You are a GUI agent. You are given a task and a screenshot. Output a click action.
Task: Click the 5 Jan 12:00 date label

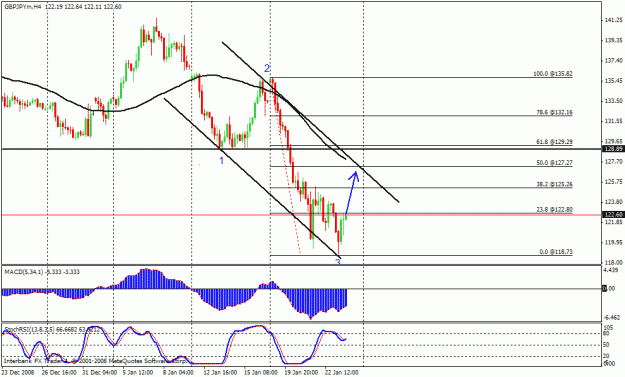pos(138,373)
